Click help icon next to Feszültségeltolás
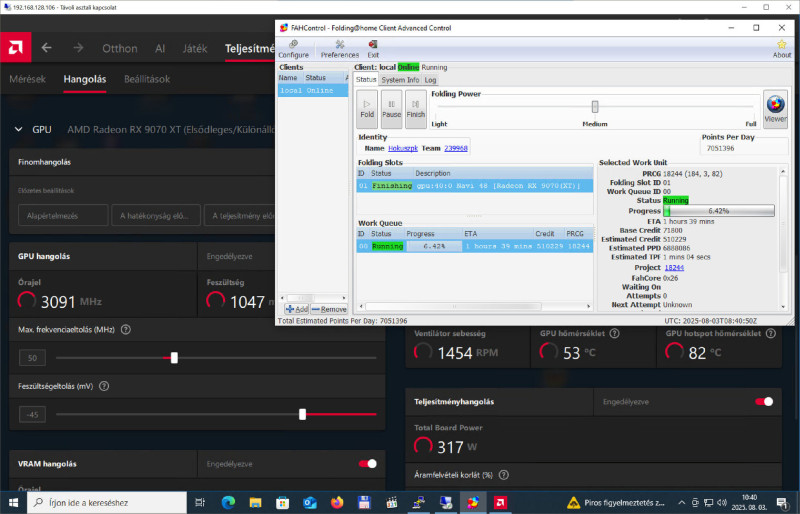 click(104, 386)
